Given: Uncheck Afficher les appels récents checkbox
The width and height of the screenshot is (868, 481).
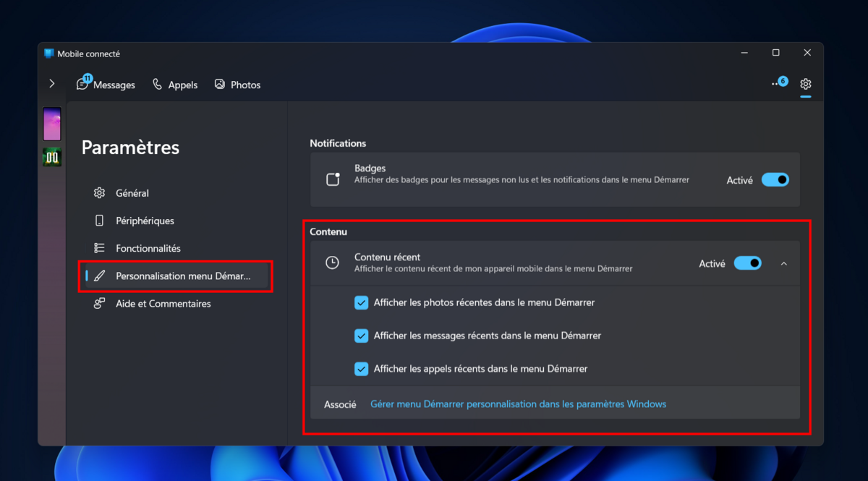Looking at the screenshot, I should (362, 369).
